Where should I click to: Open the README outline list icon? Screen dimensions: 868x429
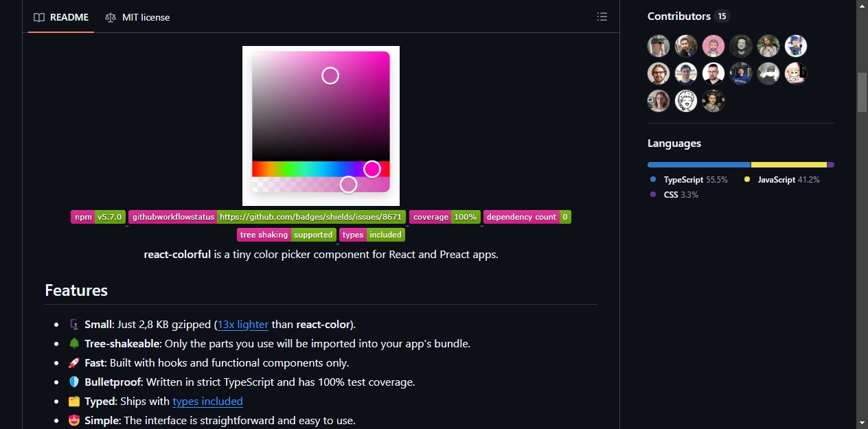[602, 16]
